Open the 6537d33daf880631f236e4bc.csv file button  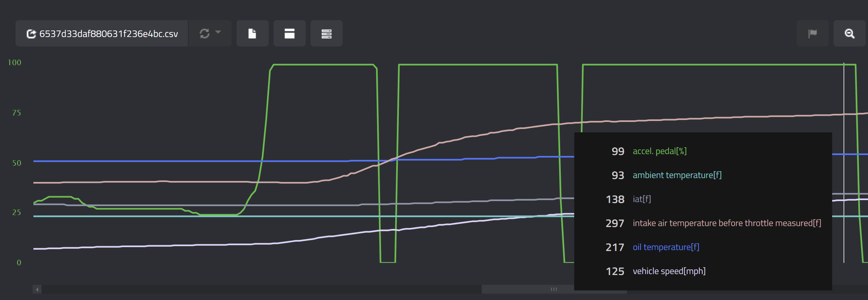tap(102, 33)
